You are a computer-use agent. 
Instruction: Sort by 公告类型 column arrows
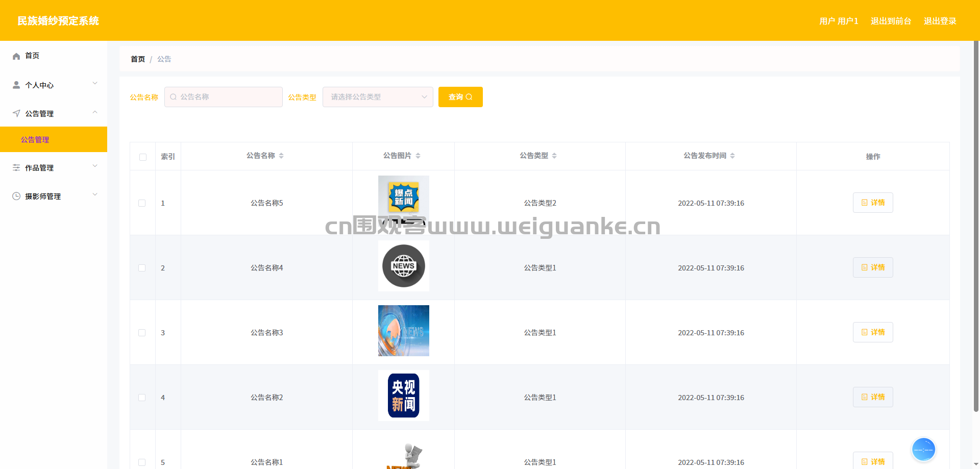pos(554,156)
